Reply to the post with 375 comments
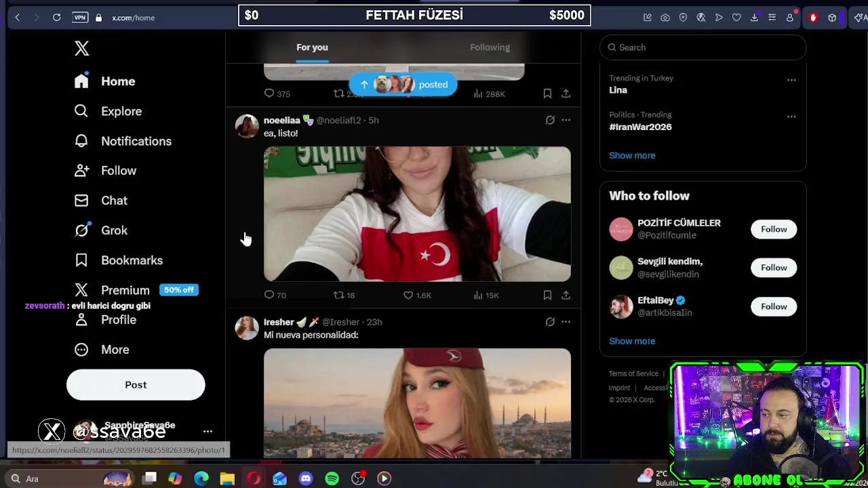 coord(277,94)
